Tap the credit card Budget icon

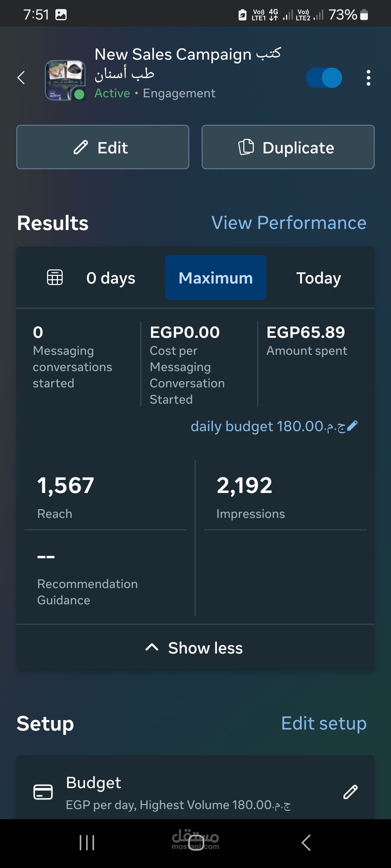coord(43,792)
